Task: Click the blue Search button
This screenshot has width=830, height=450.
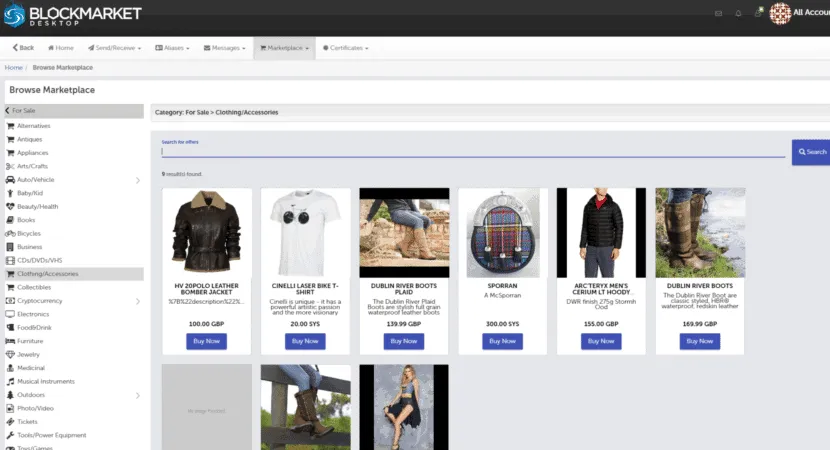Action: [x=811, y=152]
